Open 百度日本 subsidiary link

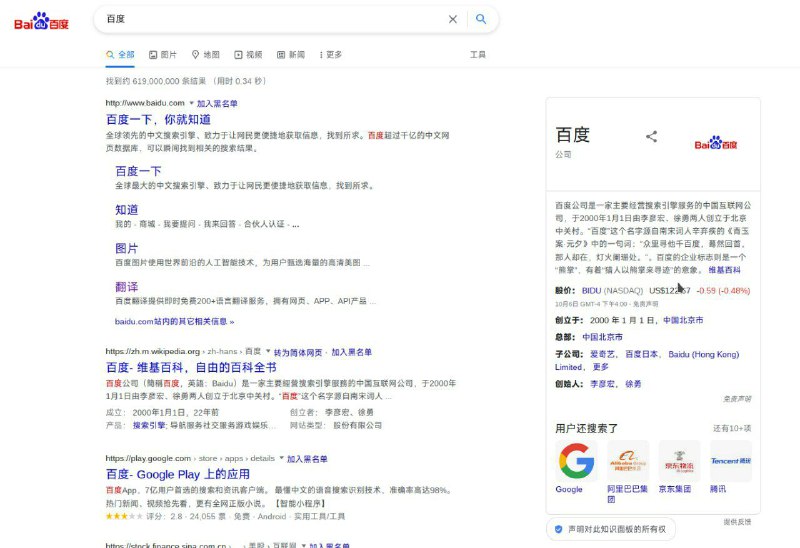641,354
